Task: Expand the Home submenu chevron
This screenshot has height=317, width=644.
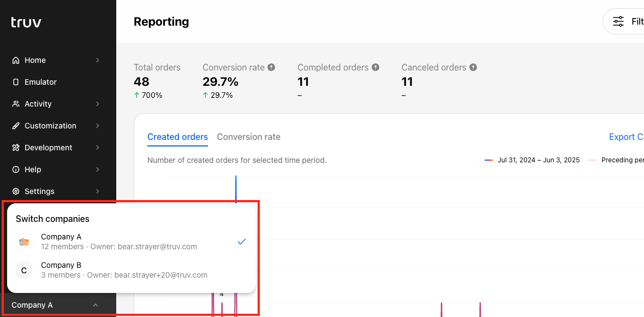Action: coord(98,61)
